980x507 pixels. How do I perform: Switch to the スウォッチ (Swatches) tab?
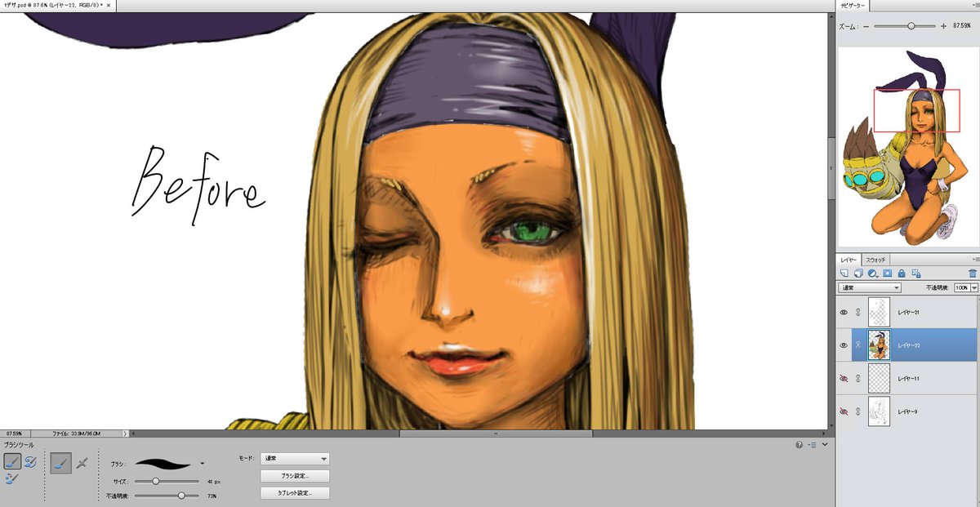pyautogui.click(x=875, y=259)
